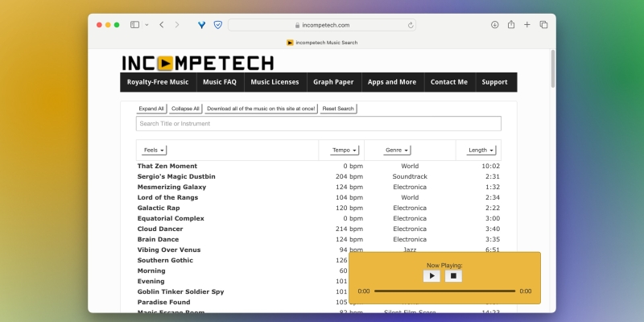Viewport: 644px width, 322px height.
Task: Click the shield privacy extension icon
Action: [x=217, y=25]
